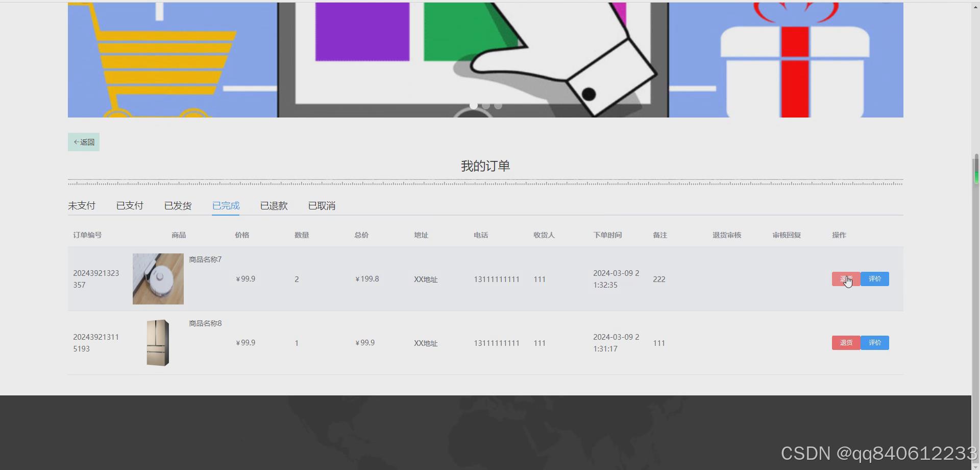The image size is (980, 470).
Task: Click 评价 for order 20243921323357
Action: (x=875, y=279)
